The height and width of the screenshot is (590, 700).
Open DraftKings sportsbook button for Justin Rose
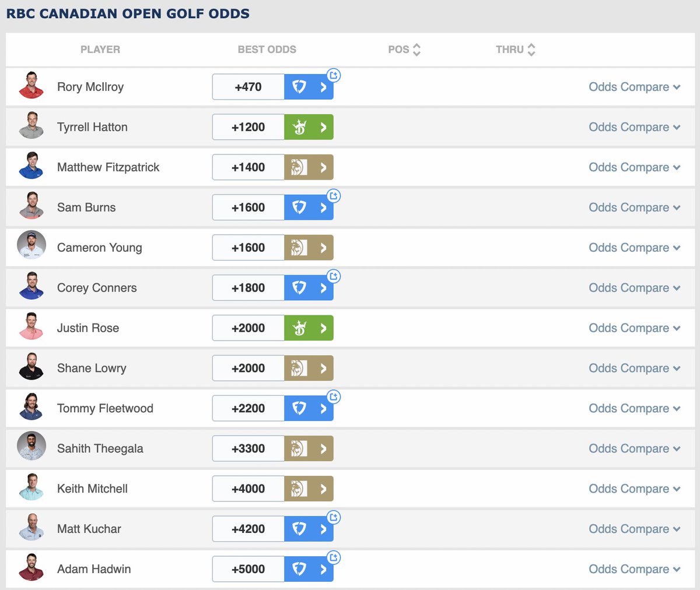tap(309, 328)
